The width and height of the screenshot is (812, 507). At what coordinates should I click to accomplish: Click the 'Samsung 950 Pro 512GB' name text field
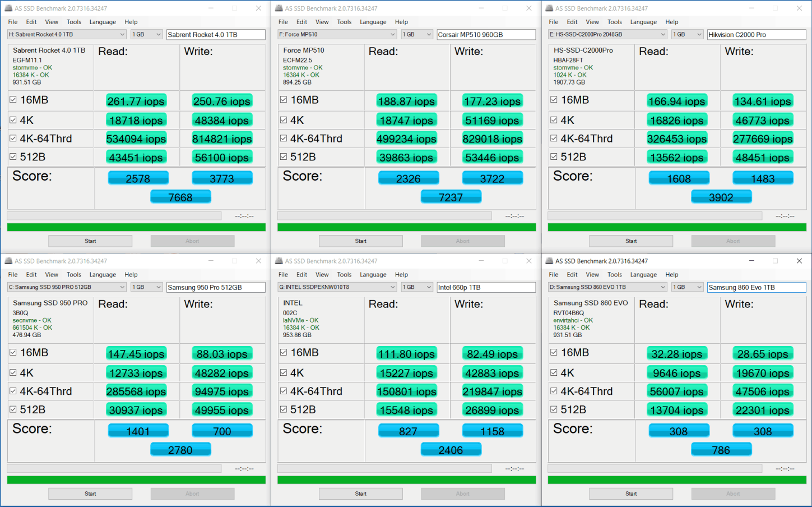216,287
